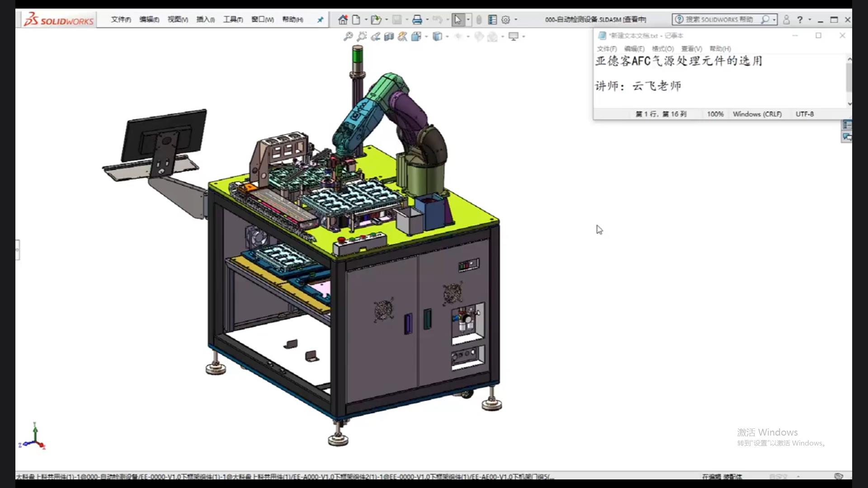This screenshot has width=868, height=488.
Task: Activate the Select cursor tool
Action: tap(458, 19)
